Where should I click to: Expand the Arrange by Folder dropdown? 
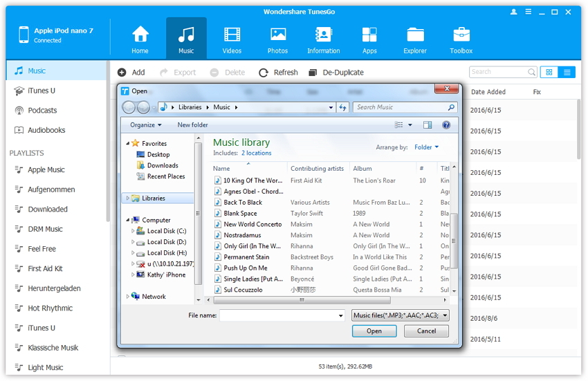click(426, 147)
